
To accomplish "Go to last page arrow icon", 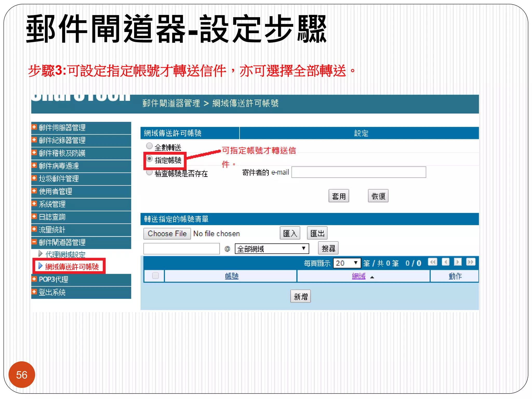I will point(471,262).
